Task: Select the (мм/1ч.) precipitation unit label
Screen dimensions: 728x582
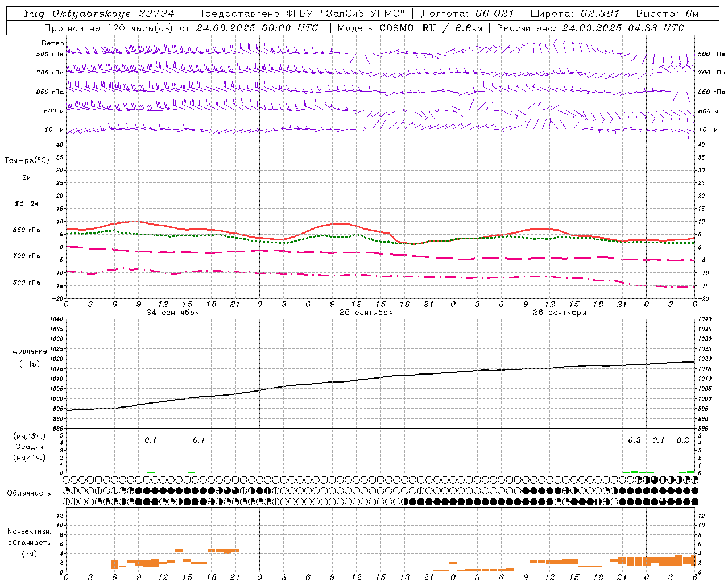Action: point(30,458)
